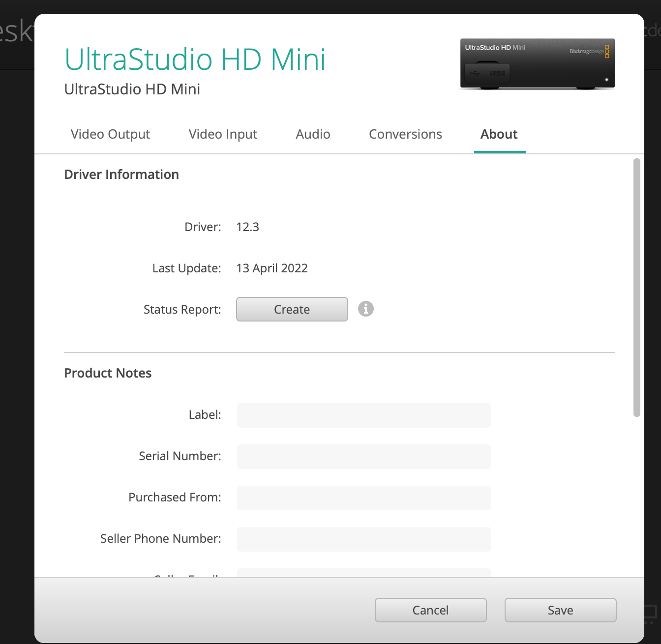Go to the Conversions tab

[405, 134]
